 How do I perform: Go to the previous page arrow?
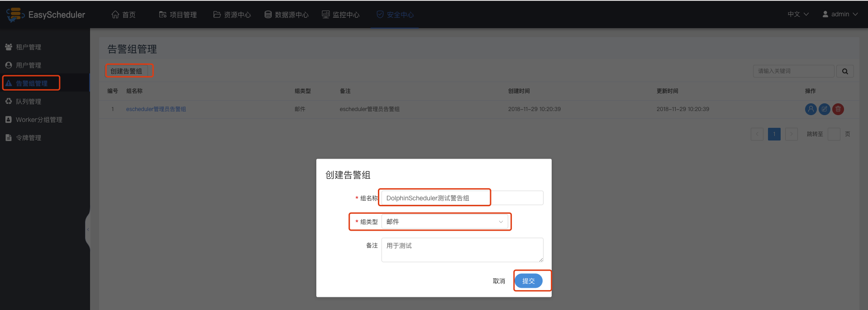click(x=757, y=134)
